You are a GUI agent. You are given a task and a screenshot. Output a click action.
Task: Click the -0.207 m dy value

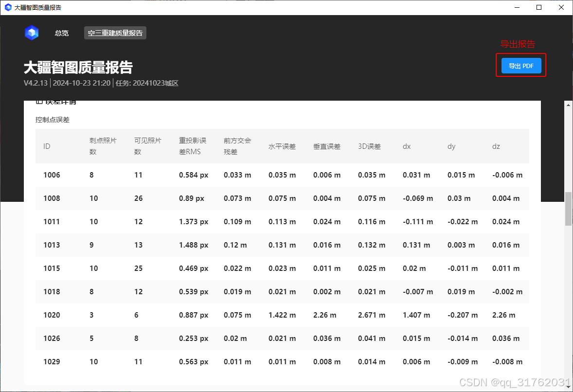coord(463,315)
